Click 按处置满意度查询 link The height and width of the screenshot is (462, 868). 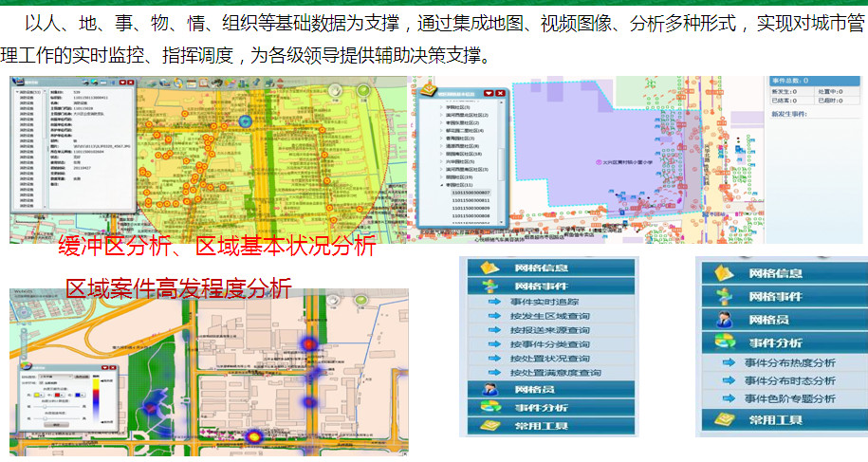(556, 373)
